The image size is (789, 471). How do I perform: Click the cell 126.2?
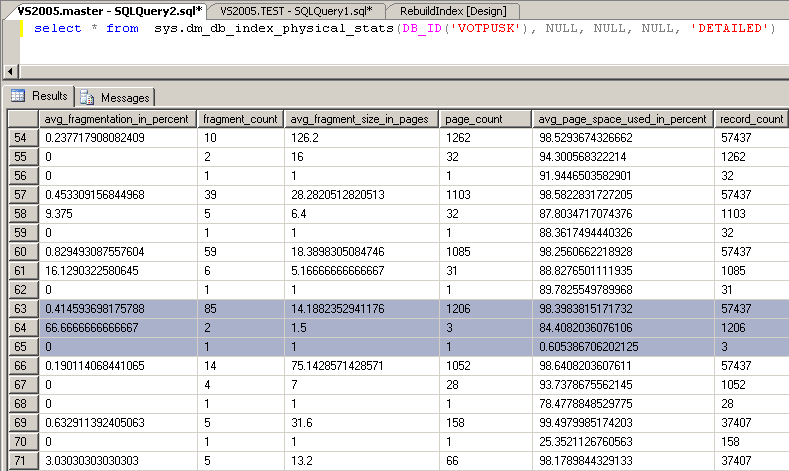click(362, 138)
